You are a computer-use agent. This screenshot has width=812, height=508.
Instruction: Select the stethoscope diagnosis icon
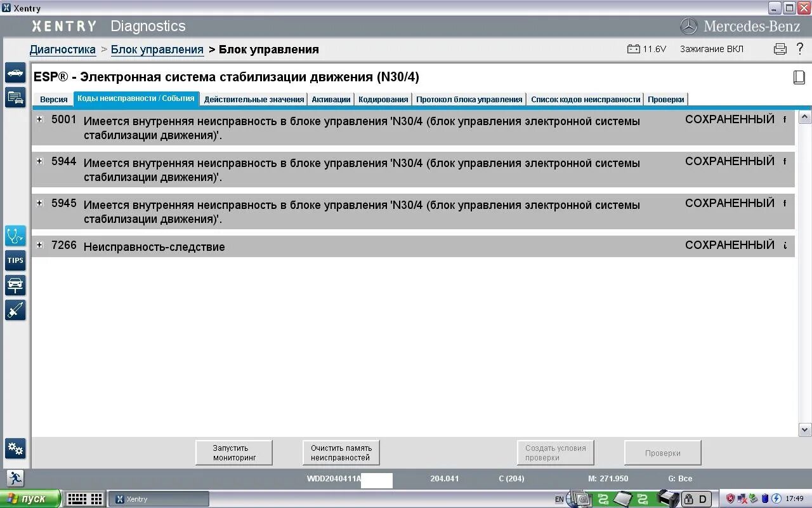coord(15,236)
